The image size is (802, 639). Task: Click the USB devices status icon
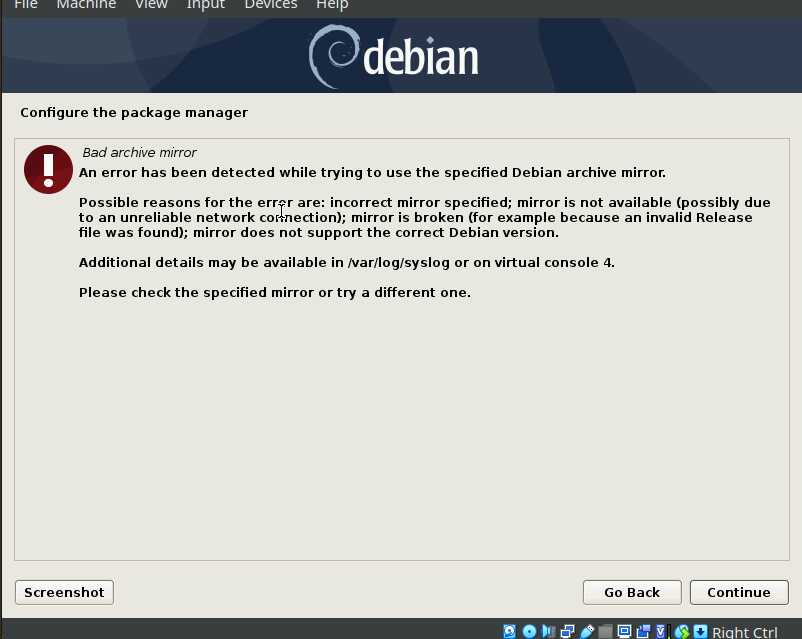(587, 631)
